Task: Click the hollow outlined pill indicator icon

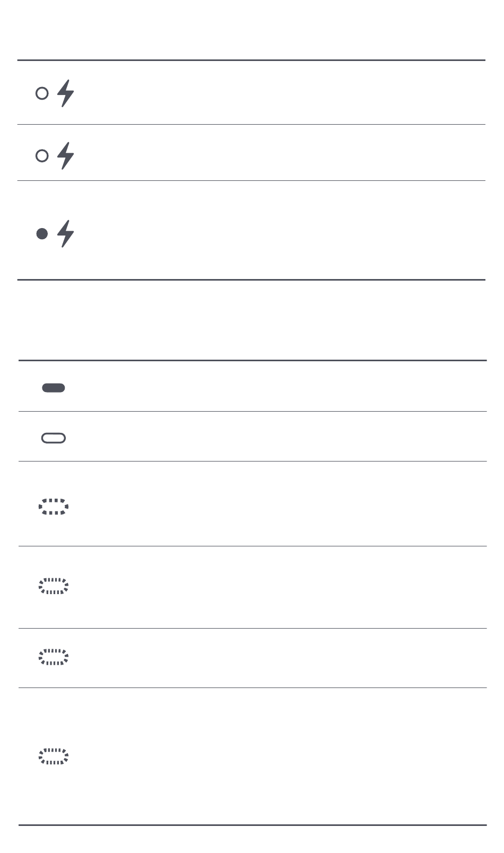Action: tap(54, 438)
